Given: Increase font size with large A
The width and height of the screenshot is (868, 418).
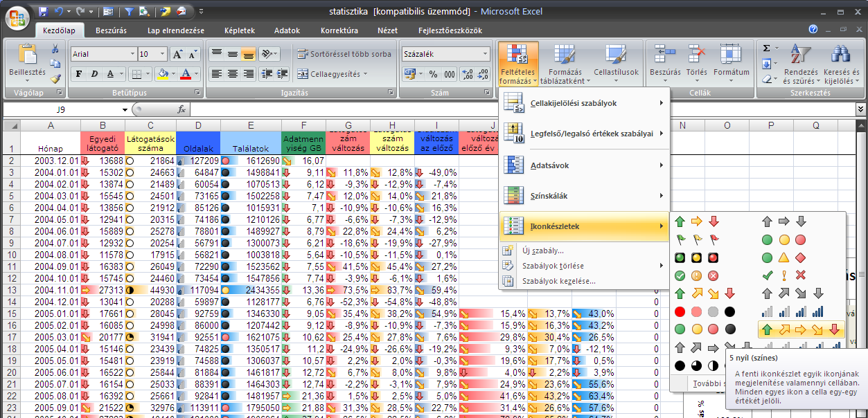Looking at the screenshot, I should [x=177, y=54].
